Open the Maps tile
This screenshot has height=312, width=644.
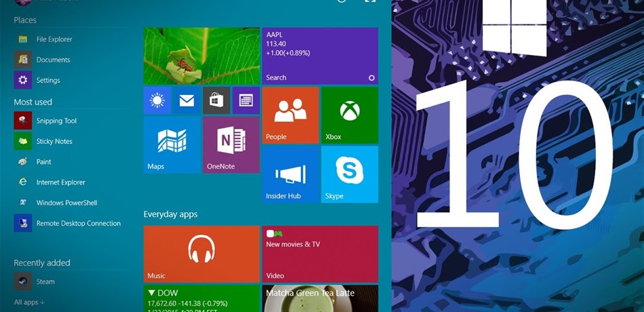pos(172,144)
